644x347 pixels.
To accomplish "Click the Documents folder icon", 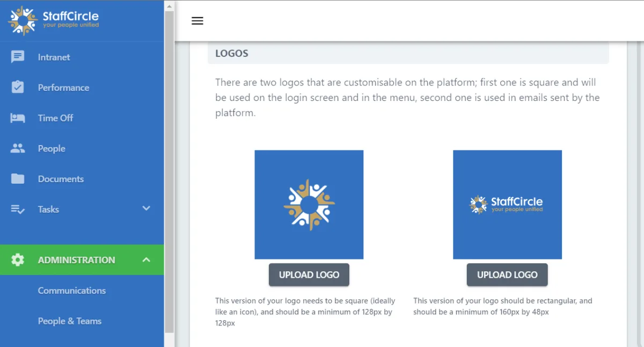I will [18, 179].
